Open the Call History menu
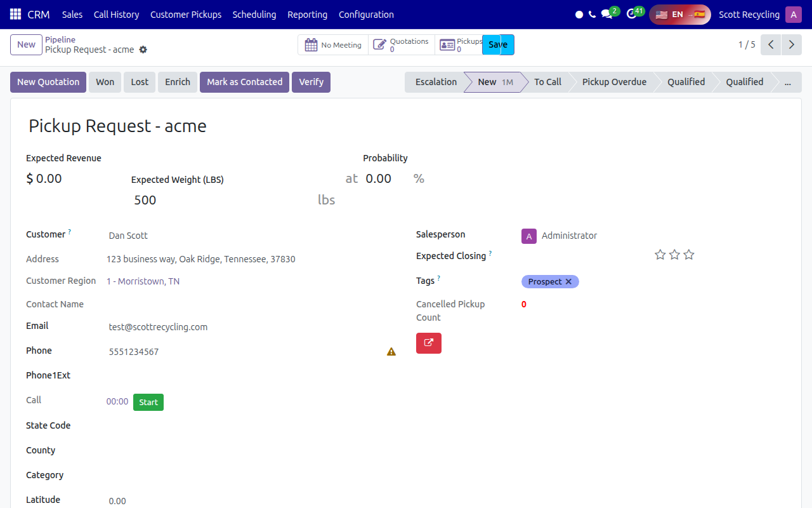Screen dimensions: 812x508 116,14
